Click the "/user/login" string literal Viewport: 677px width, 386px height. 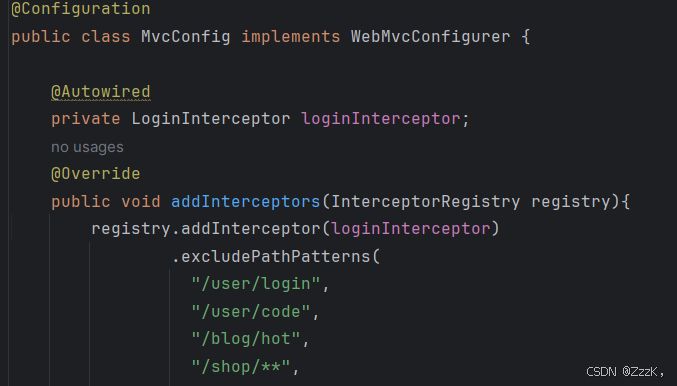(256, 284)
